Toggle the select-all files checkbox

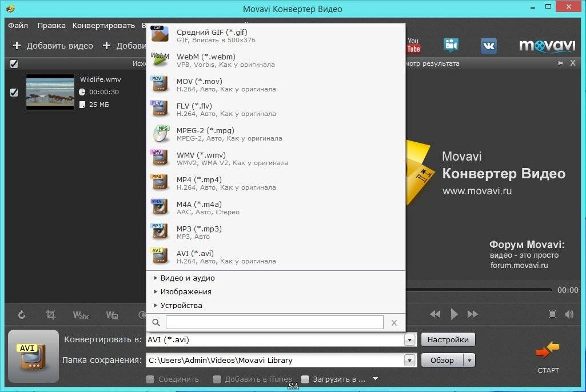(14, 64)
